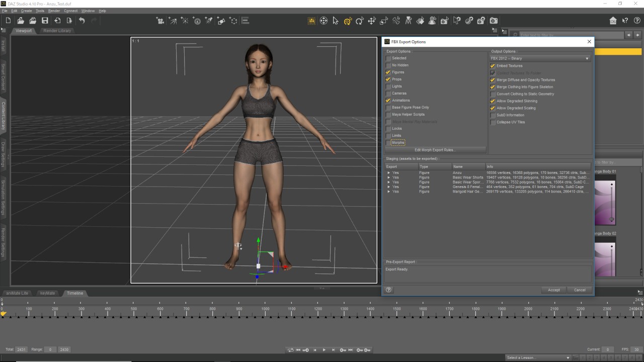Open the FBX 2012 Binary format dropdown
This screenshot has width=644, height=362.
click(x=540, y=58)
